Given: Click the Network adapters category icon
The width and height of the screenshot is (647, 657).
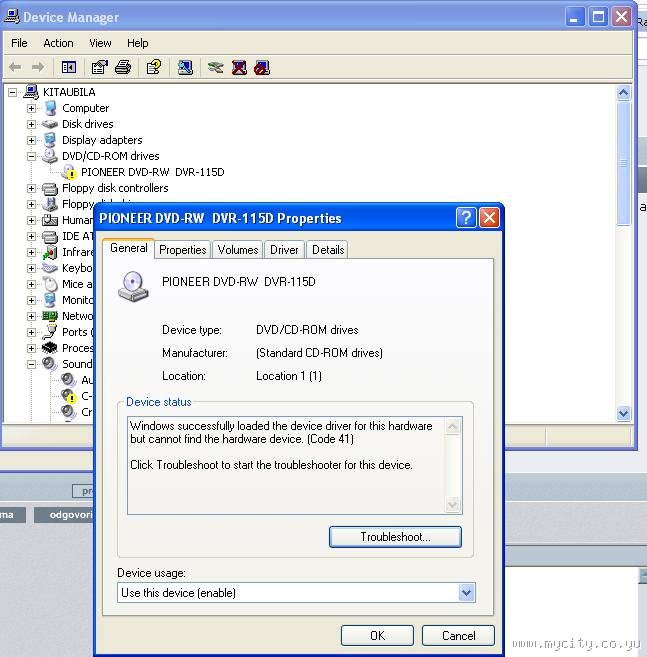Looking at the screenshot, I should tap(50, 316).
